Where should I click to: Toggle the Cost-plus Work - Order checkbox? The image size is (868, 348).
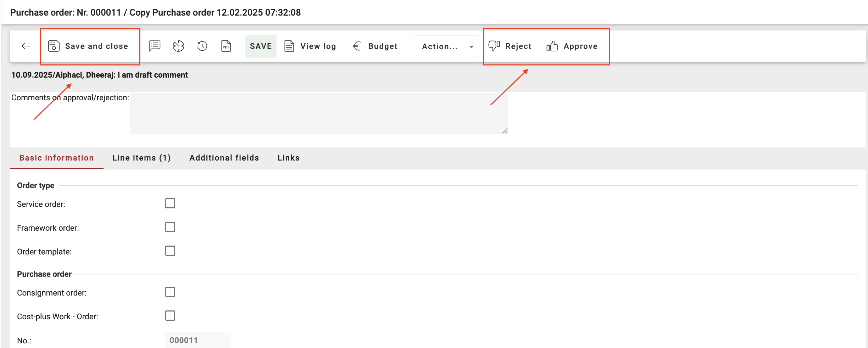click(170, 316)
